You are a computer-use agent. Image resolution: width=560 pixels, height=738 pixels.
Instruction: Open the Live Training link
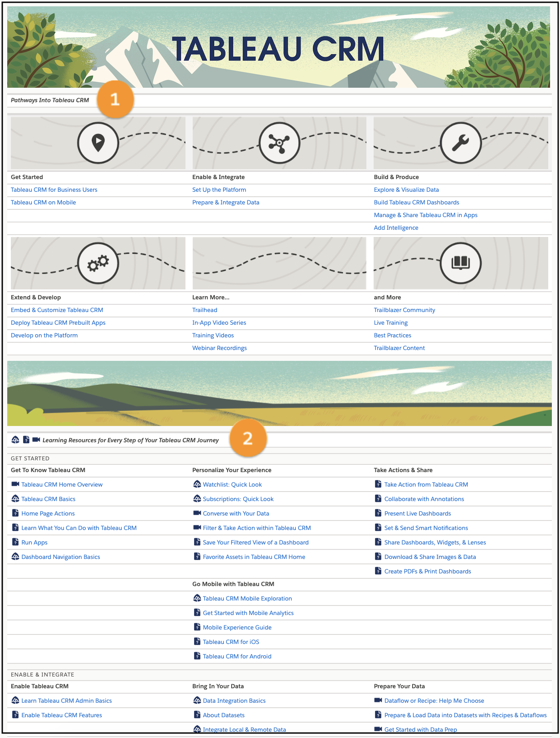(391, 323)
